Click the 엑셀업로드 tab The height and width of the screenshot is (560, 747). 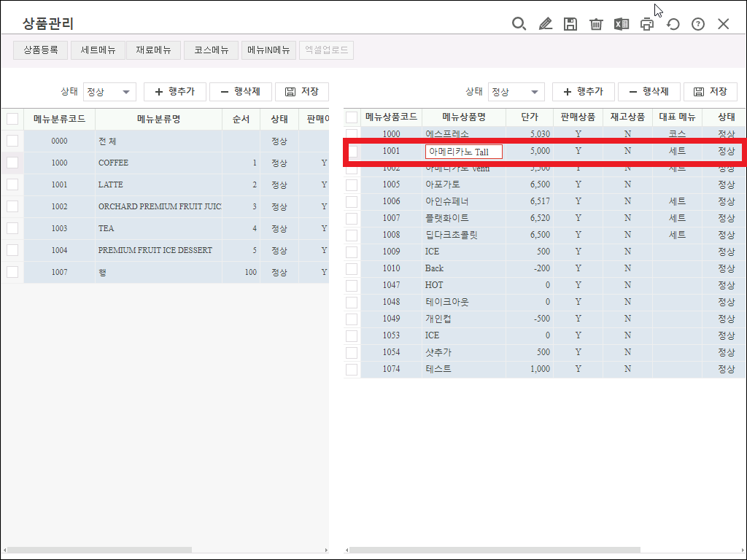point(326,50)
